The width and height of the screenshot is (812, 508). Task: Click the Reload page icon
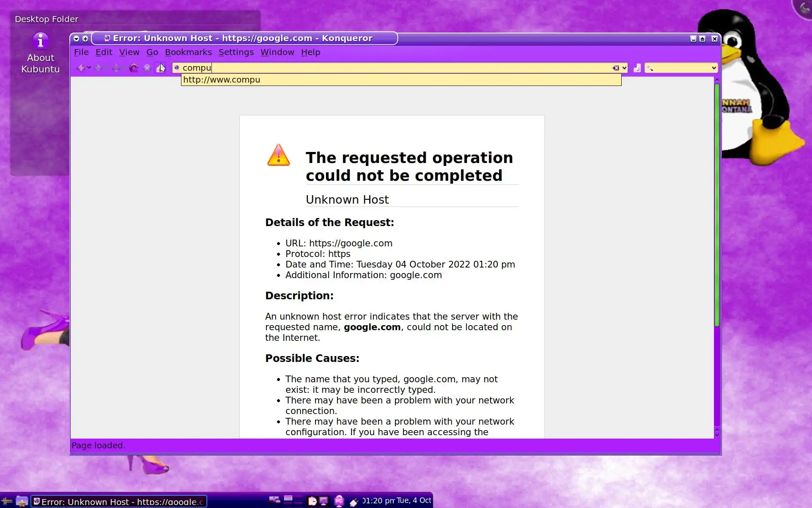click(x=134, y=68)
